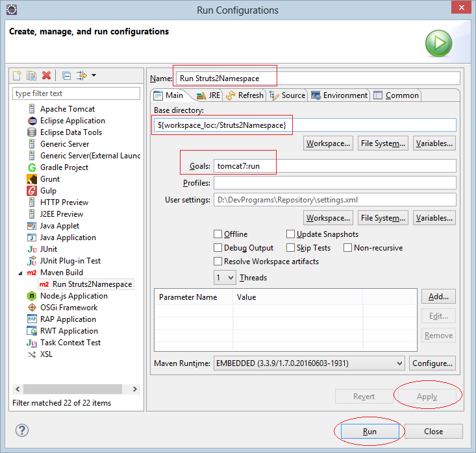
Task: Select Run Struts2Namespace configuration in tree
Action: click(x=86, y=284)
